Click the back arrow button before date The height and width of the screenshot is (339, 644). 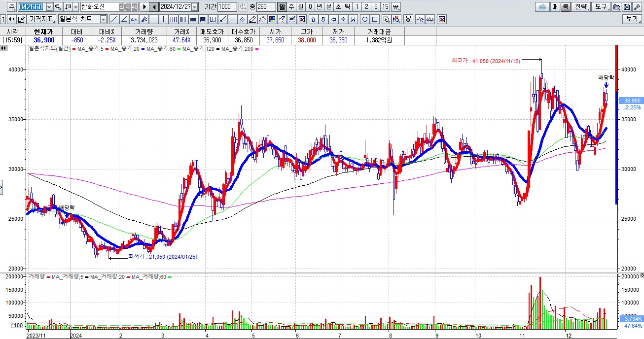(154, 7)
